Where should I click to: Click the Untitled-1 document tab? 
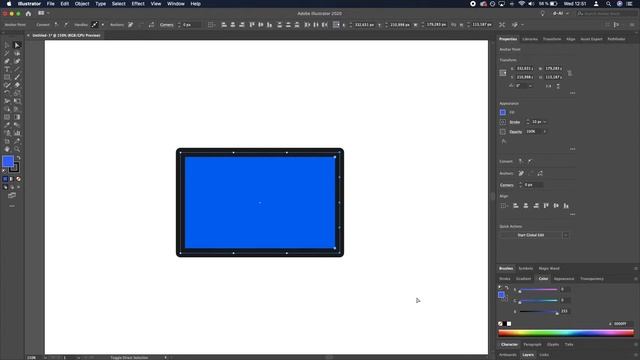pyautogui.click(x=66, y=36)
